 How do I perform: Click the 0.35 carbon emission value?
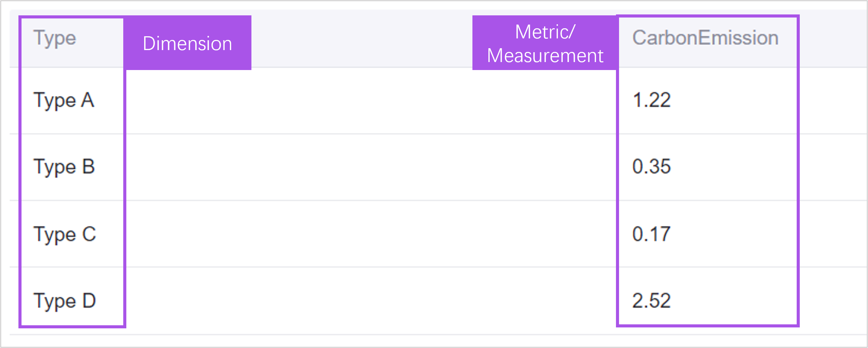pos(651,166)
